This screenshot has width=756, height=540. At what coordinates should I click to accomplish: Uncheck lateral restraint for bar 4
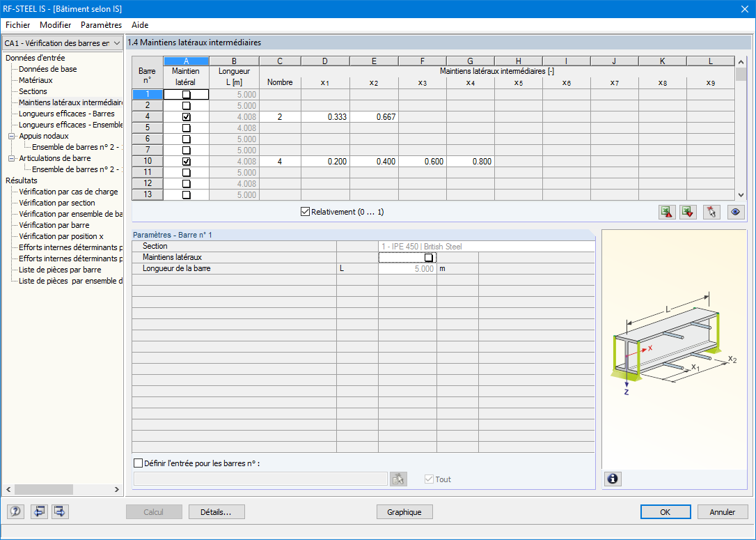point(186,117)
